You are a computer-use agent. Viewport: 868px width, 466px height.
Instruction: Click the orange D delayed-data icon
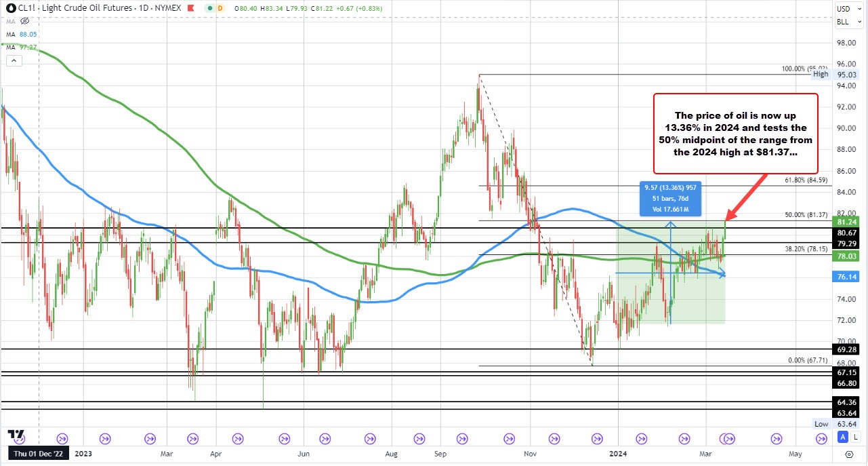pos(220,8)
